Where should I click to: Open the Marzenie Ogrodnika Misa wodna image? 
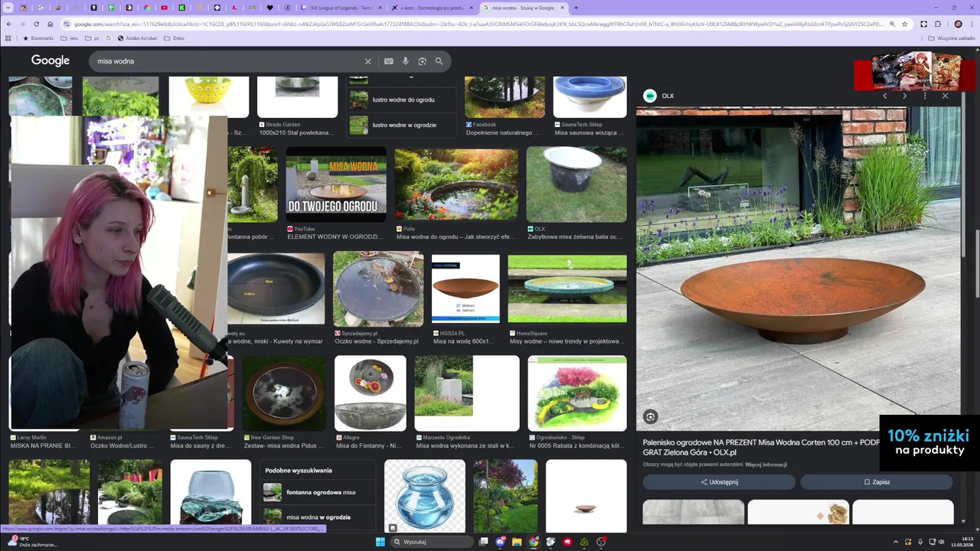pos(467,393)
